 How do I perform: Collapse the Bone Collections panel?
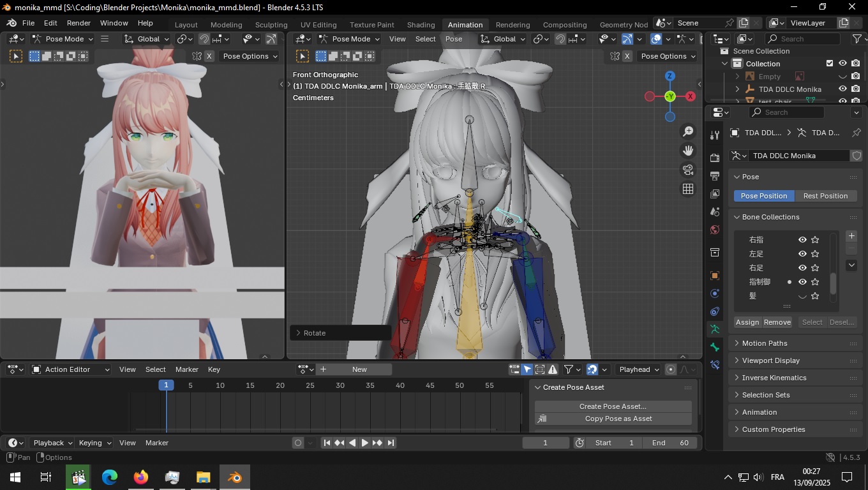click(795, 217)
